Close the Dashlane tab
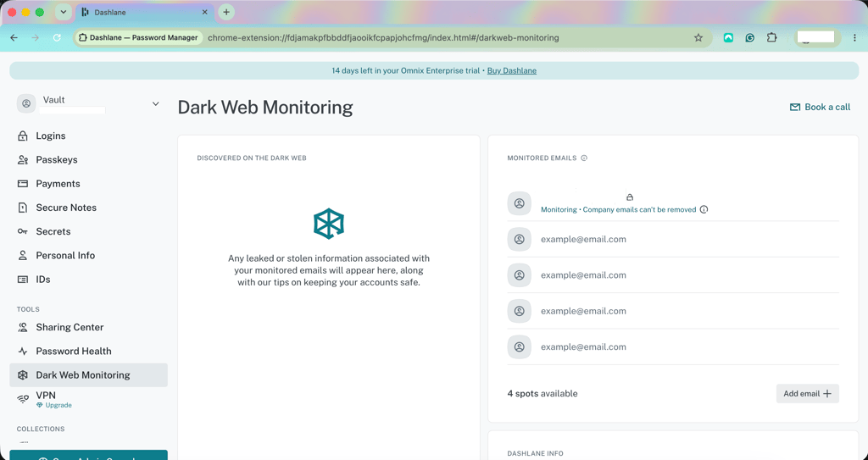This screenshot has height=460, width=868. 205,12
